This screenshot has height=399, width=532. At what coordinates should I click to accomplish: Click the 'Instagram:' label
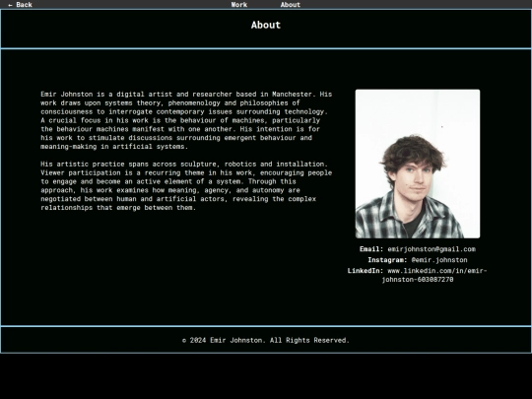[x=387, y=260]
